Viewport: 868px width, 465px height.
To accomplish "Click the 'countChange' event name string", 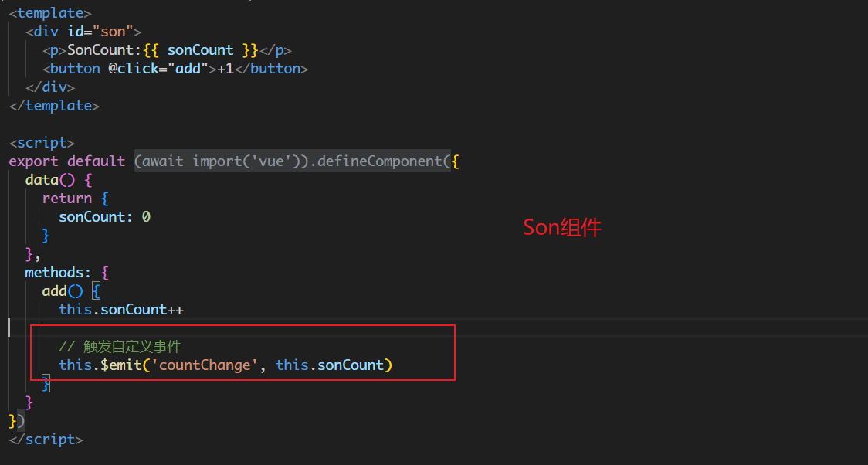I will 209,365.
